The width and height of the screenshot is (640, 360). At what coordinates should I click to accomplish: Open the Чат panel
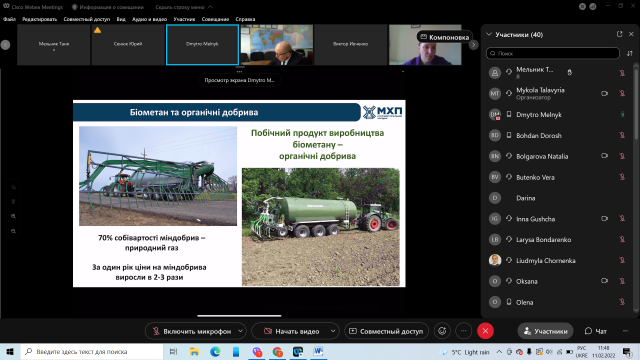(596, 331)
